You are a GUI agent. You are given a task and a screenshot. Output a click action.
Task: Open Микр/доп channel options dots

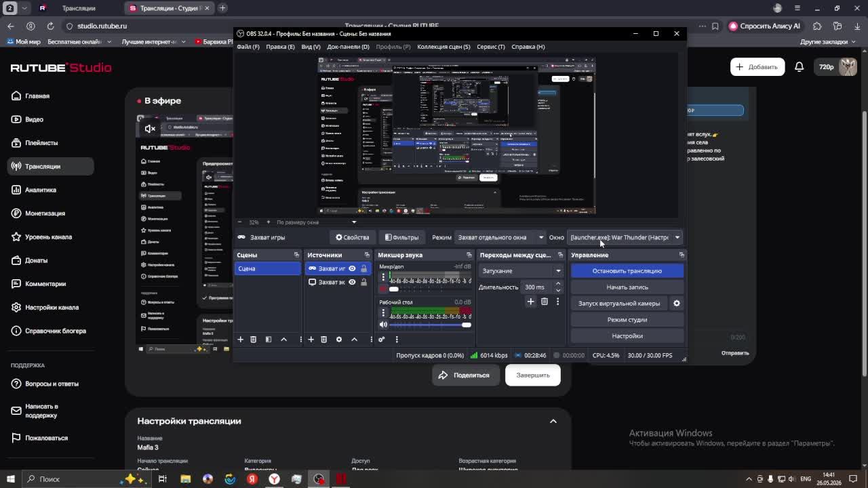tap(383, 277)
